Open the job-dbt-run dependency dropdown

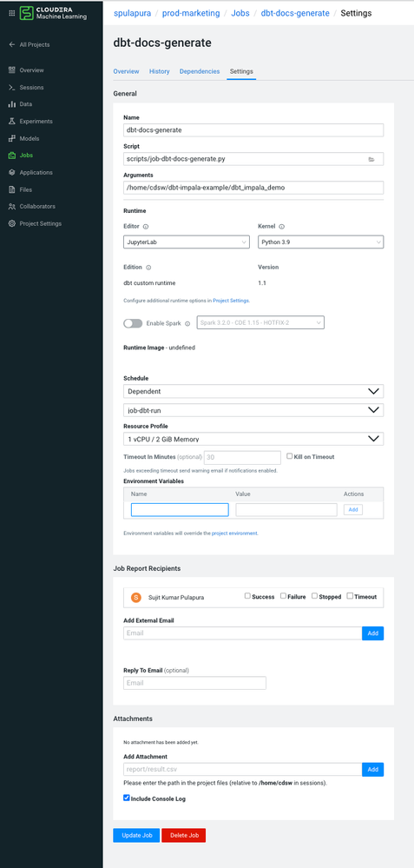pyautogui.click(x=253, y=410)
